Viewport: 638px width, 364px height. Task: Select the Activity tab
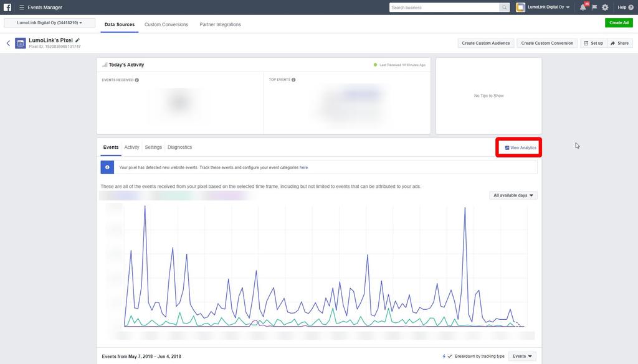point(132,147)
